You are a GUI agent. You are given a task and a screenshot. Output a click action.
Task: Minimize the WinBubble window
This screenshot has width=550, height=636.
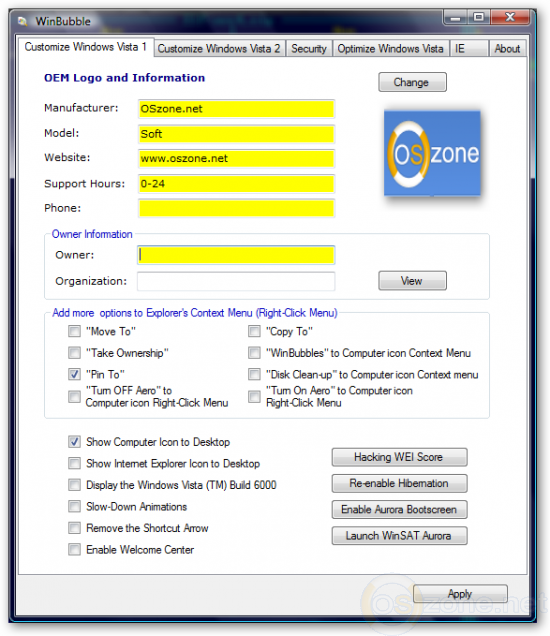coord(456,18)
